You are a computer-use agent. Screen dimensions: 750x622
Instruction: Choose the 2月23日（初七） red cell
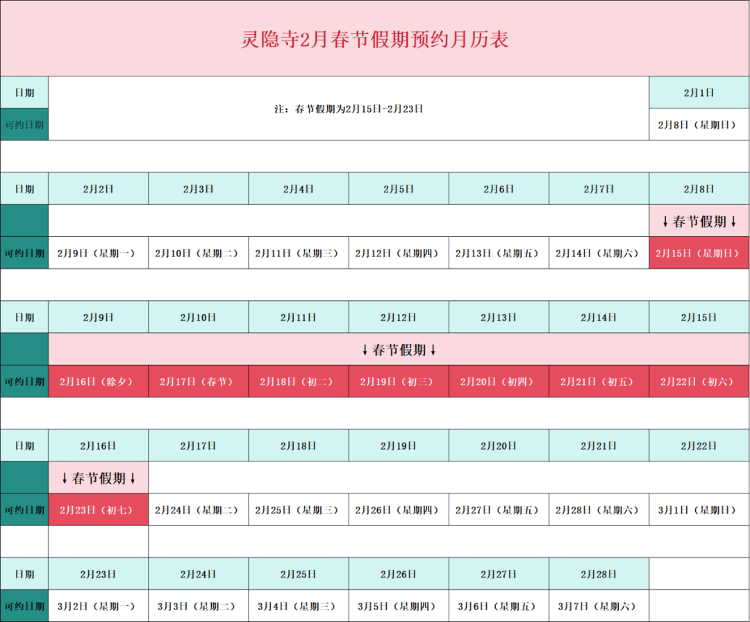coord(98,509)
